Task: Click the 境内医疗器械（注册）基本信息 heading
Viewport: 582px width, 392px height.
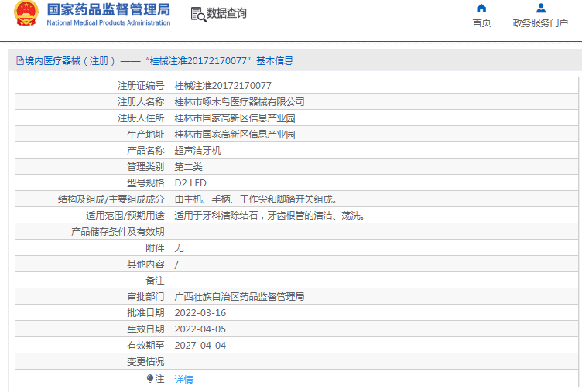Action: pyautogui.click(x=155, y=60)
